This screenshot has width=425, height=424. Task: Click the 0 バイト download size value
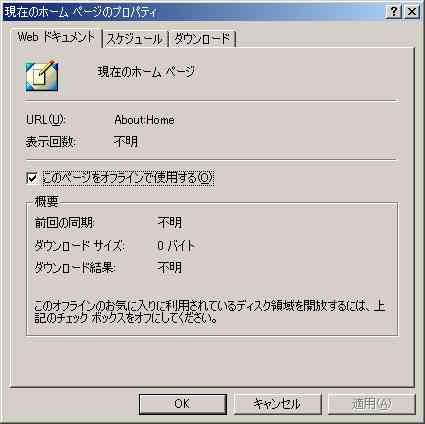pos(176,246)
